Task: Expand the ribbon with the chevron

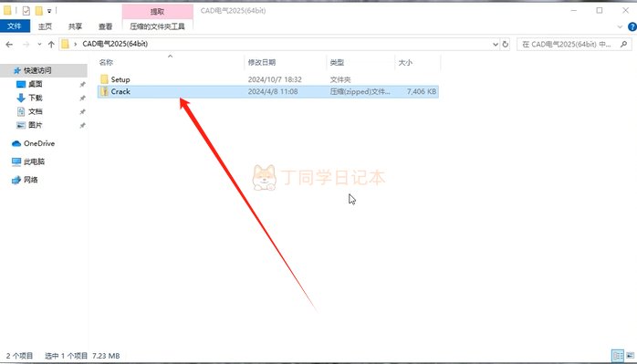Action: tap(620, 26)
